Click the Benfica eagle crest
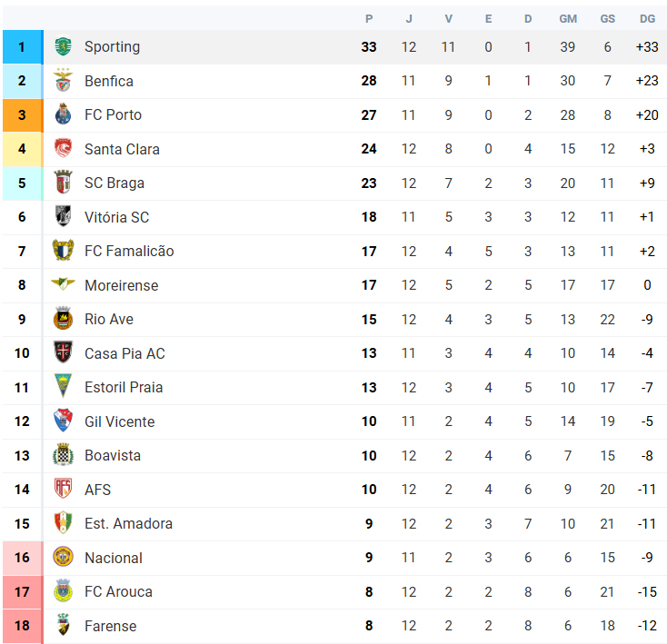 tap(63, 80)
